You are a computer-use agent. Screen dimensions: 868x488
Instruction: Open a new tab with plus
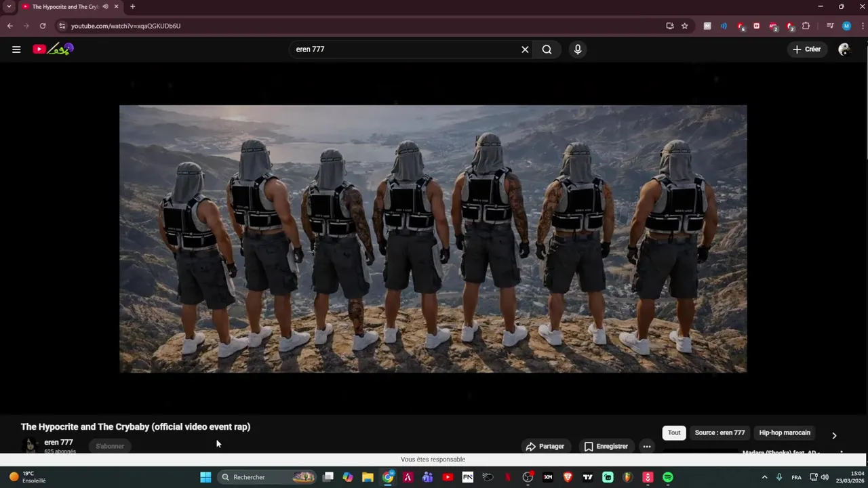pyautogui.click(x=132, y=7)
